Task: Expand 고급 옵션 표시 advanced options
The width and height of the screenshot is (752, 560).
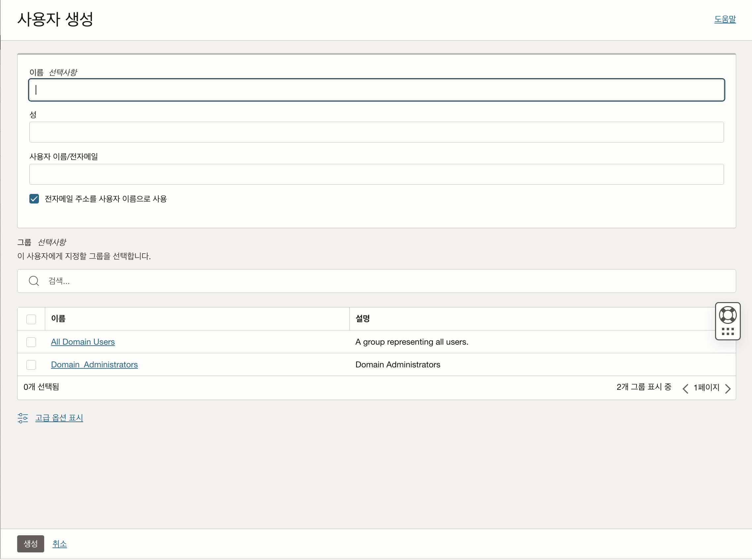Action: 59,418
